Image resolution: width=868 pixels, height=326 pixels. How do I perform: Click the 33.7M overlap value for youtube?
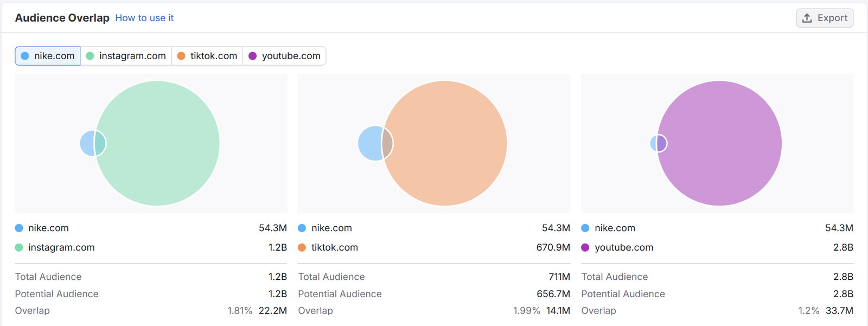click(839, 311)
